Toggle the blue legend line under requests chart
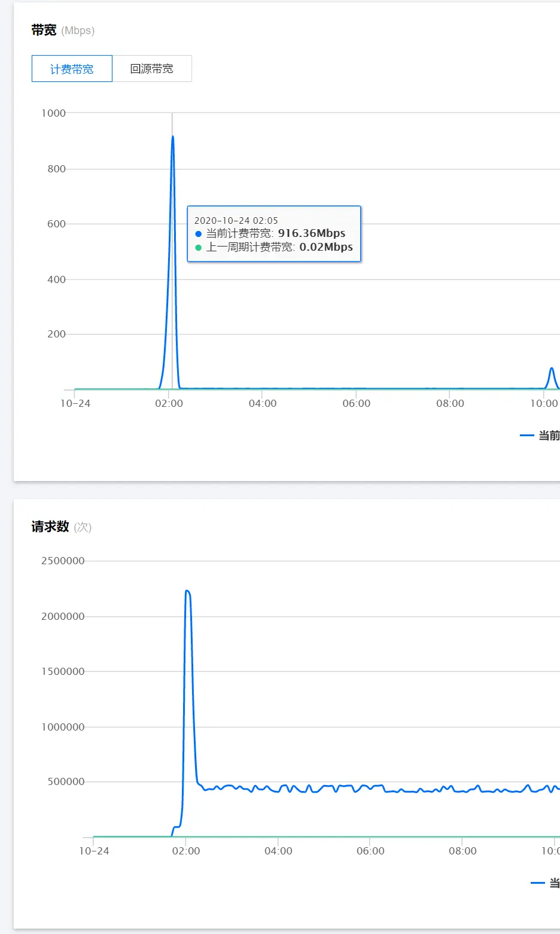The height and width of the screenshot is (934, 560). pyautogui.click(x=537, y=883)
